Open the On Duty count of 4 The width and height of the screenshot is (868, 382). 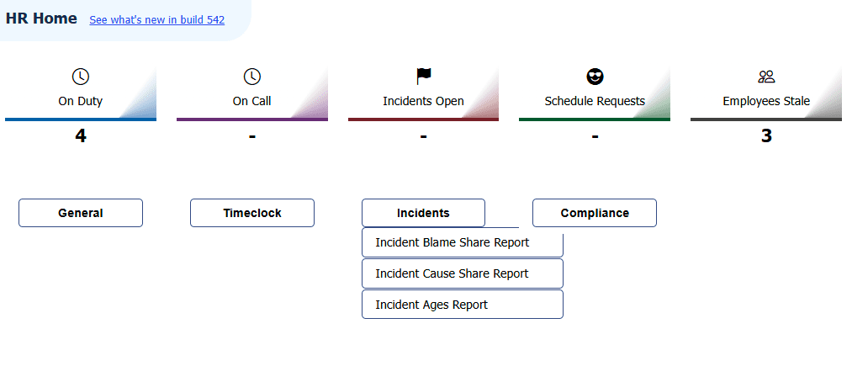(x=81, y=135)
